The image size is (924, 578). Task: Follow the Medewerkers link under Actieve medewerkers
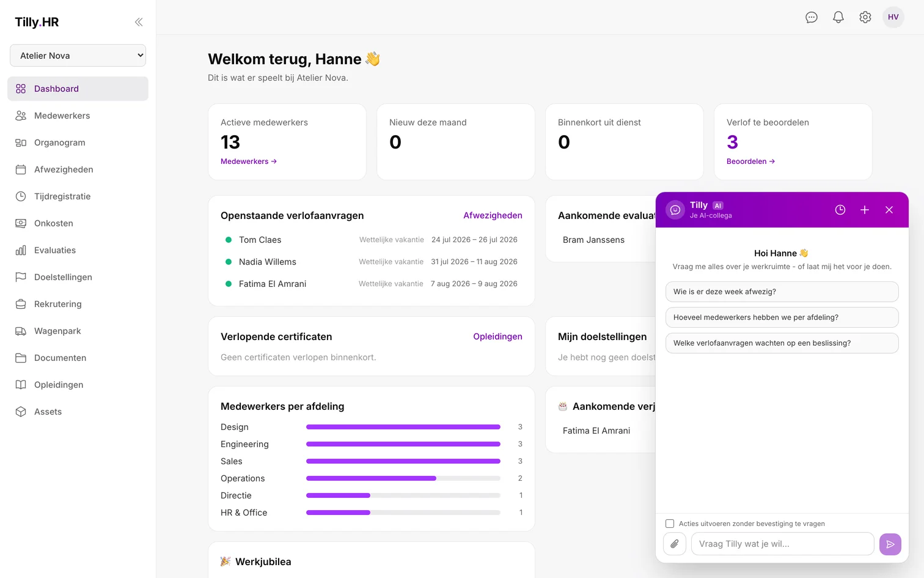(x=249, y=161)
